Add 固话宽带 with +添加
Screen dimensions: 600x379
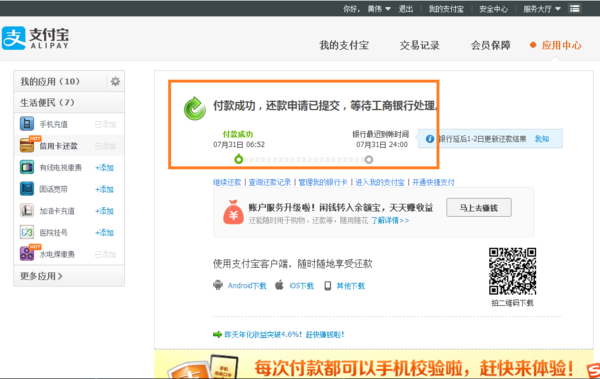pos(104,189)
